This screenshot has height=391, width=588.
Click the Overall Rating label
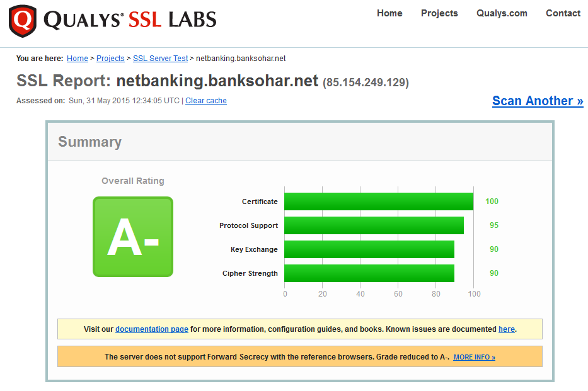[133, 181]
